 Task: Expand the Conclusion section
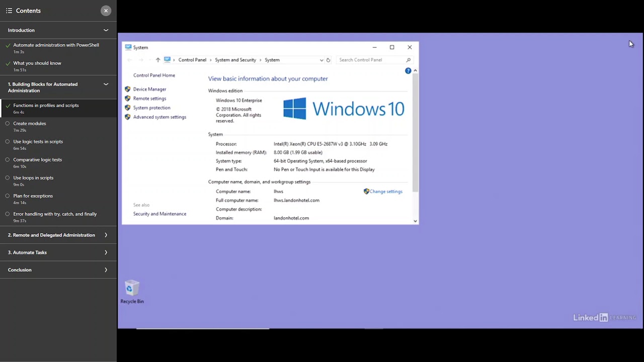[x=106, y=270]
